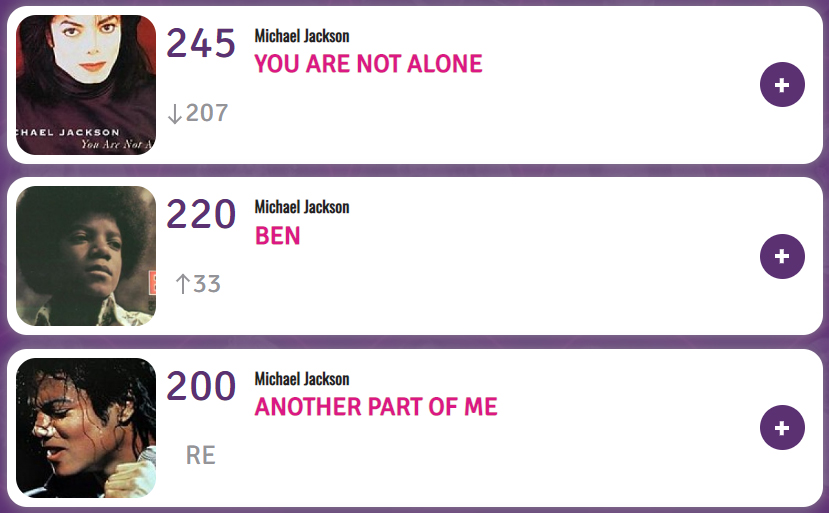Open plus button for Another Part Of Me
This screenshot has width=829, height=513.
coord(782,428)
